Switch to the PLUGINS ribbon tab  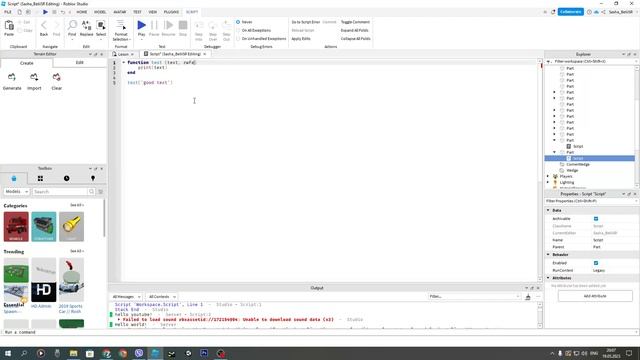click(171, 12)
